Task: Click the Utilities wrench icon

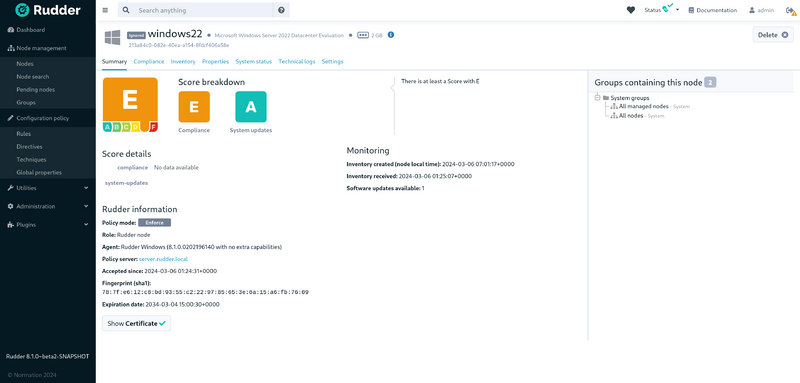Action: 11,188
